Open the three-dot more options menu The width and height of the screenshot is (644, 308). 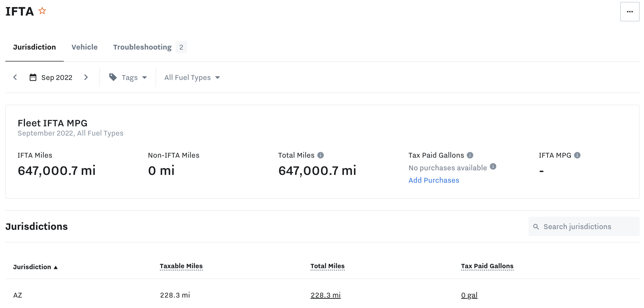point(629,12)
